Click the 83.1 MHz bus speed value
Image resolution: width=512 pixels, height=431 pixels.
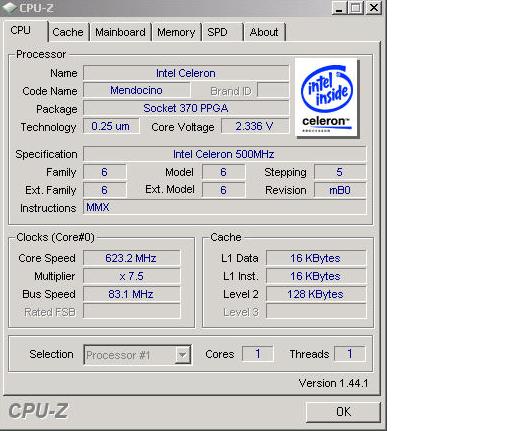pos(131,294)
